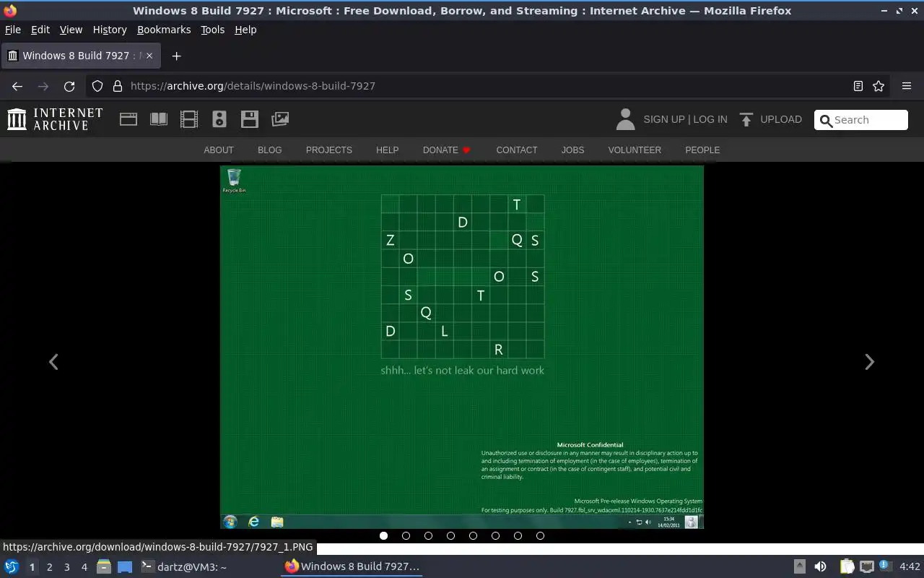Open the Help menu in menu bar
The height and width of the screenshot is (578, 924).
click(245, 30)
